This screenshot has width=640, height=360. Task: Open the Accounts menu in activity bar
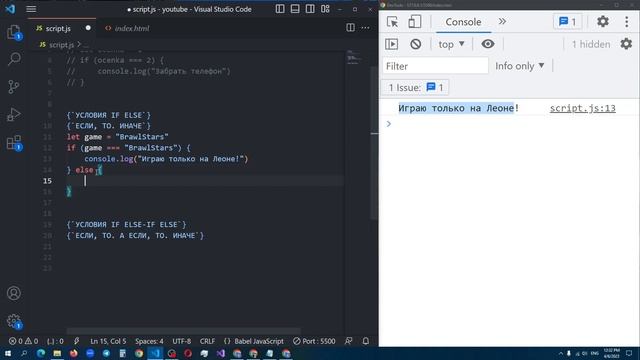[14, 293]
